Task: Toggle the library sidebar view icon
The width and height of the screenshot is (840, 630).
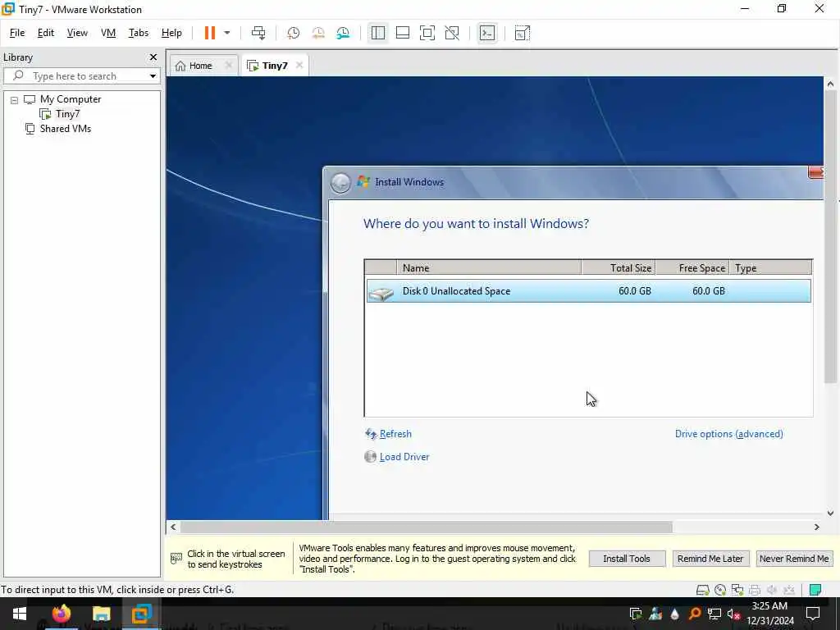Action: tap(377, 33)
